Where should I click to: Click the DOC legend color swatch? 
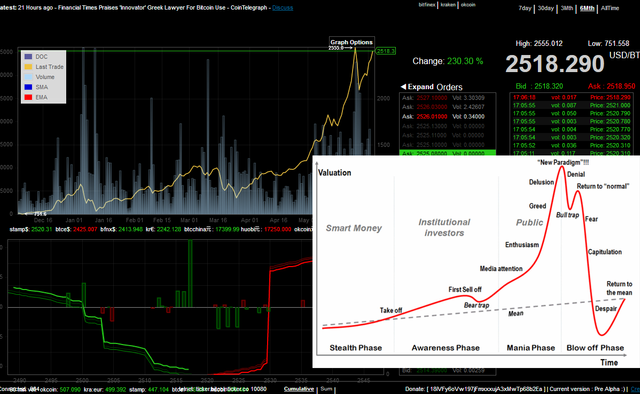coord(28,57)
